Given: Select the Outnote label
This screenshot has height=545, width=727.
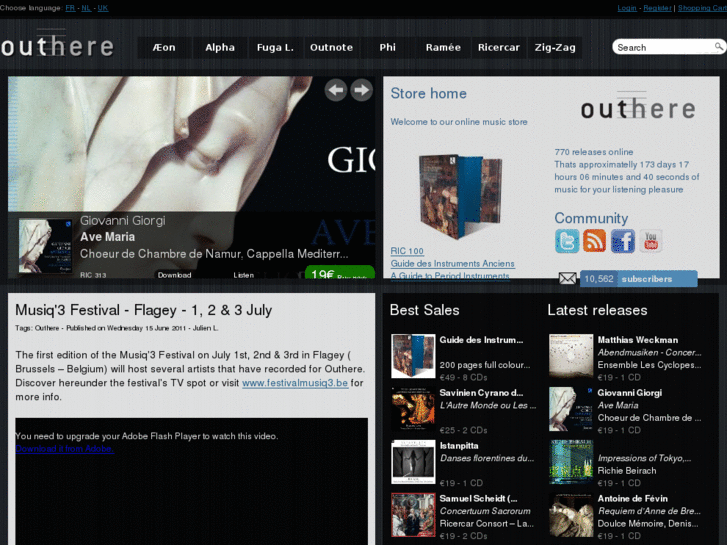Looking at the screenshot, I should pyautogui.click(x=332, y=47).
